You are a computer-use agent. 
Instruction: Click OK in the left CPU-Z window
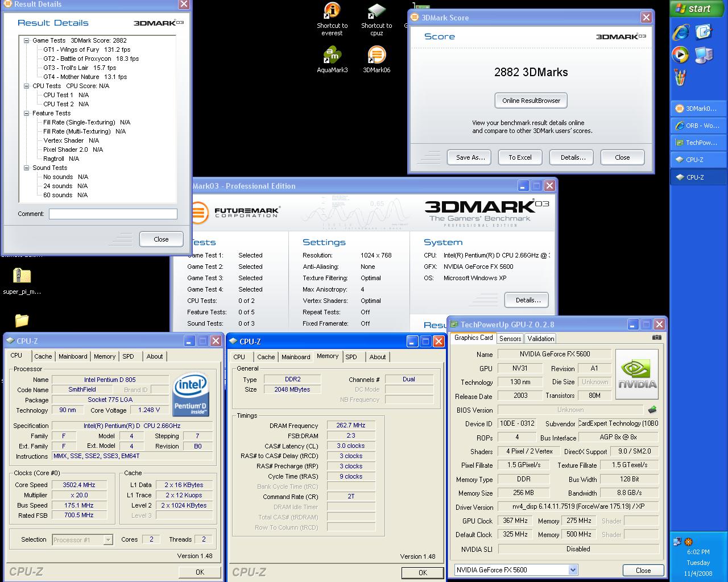click(200, 572)
